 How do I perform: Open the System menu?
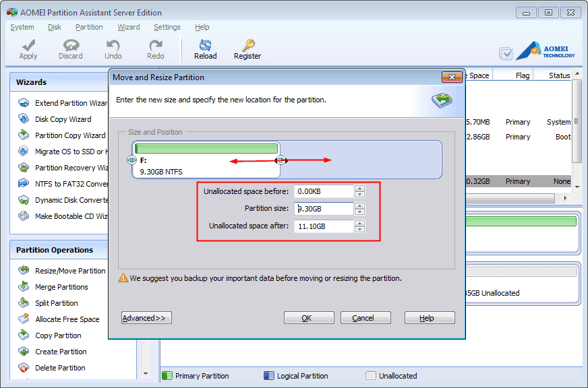[x=22, y=27]
